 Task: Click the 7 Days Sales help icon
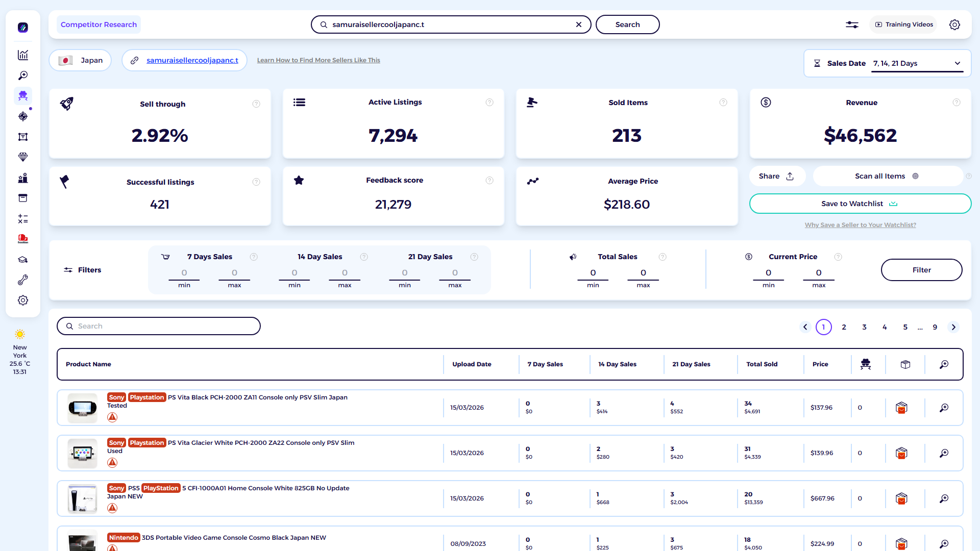click(x=254, y=257)
